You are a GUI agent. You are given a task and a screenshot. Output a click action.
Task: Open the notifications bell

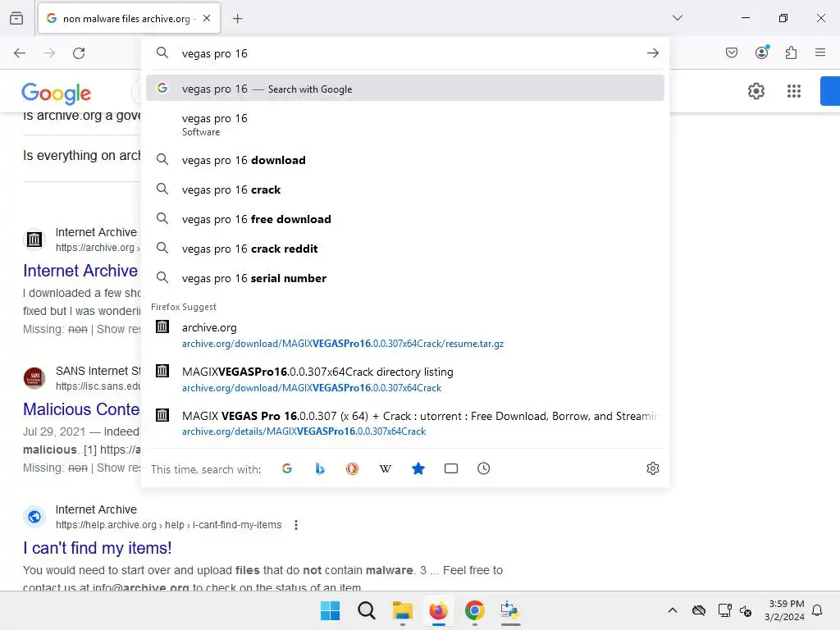(817, 610)
